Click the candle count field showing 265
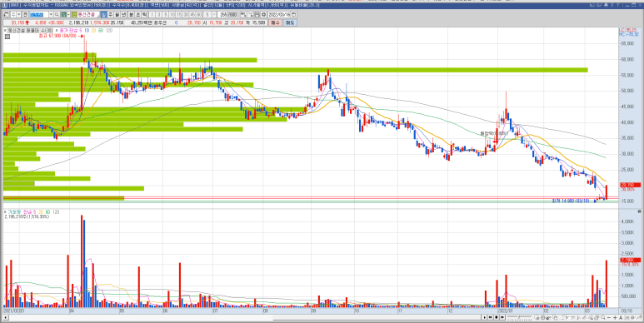The height and width of the screenshot is (323, 644). tap(223, 14)
